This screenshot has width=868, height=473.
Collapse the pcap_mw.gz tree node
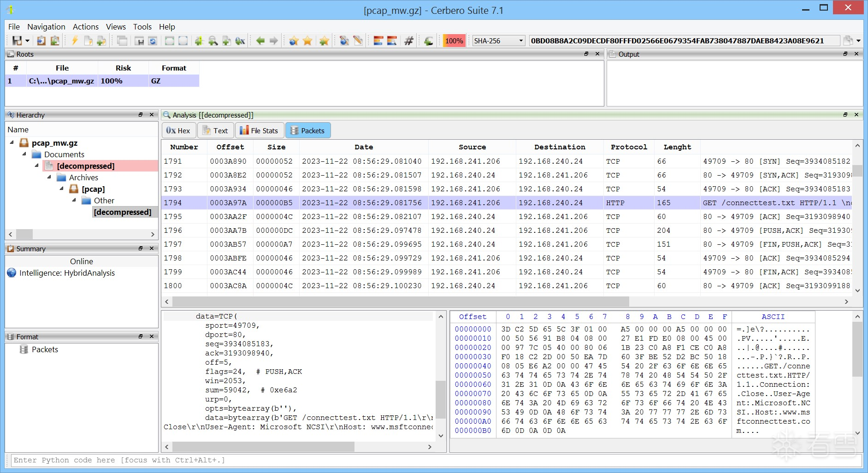[x=12, y=143]
